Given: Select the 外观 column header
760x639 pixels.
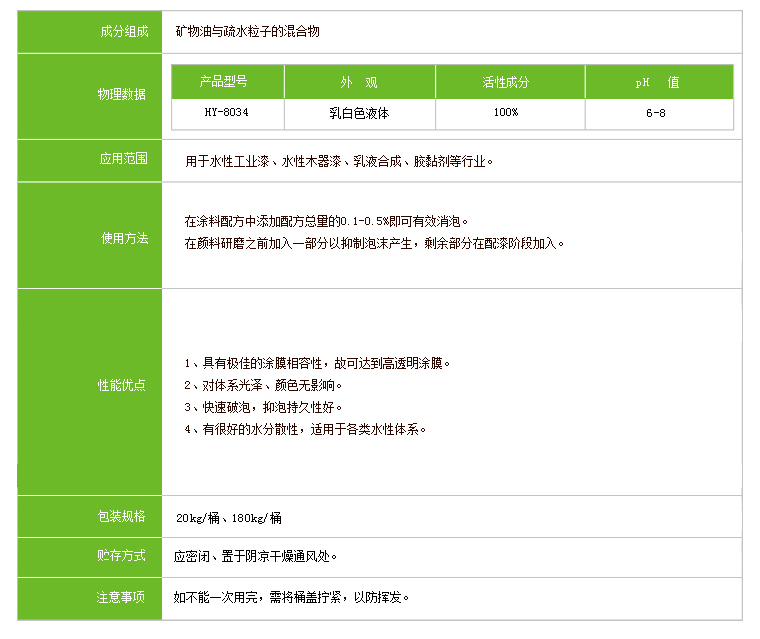Looking at the screenshot, I should [x=359, y=82].
